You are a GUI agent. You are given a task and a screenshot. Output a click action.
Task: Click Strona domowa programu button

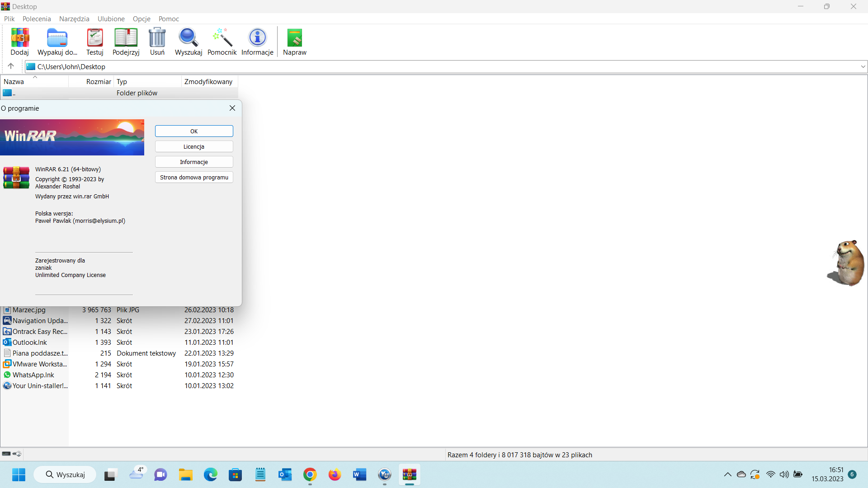pos(194,177)
